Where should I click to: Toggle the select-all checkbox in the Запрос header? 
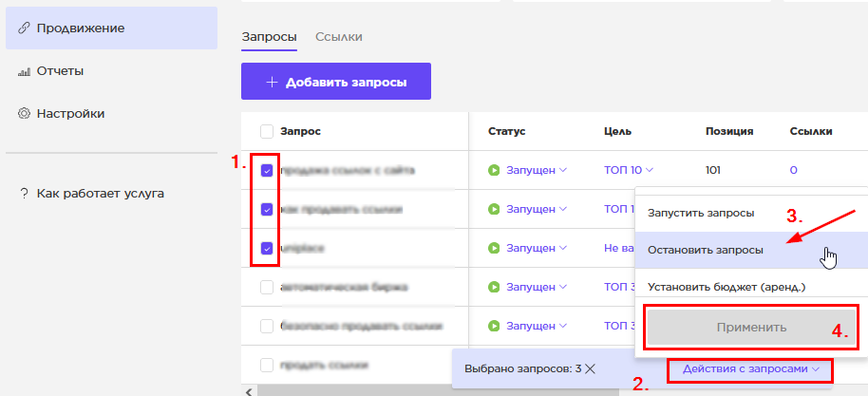[x=267, y=131]
